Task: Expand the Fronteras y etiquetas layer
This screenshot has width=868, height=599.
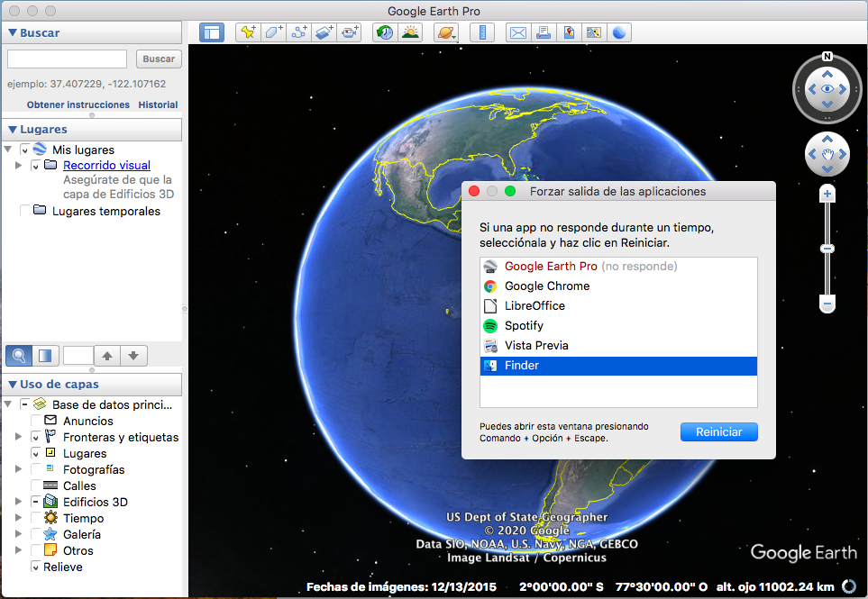Action: click(18, 437)
